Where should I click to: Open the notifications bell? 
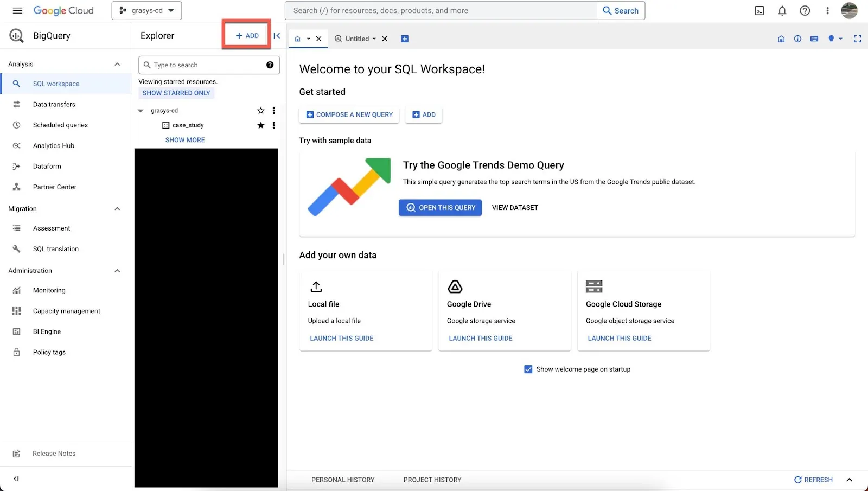pyautogui.click(x=782, y=10)
